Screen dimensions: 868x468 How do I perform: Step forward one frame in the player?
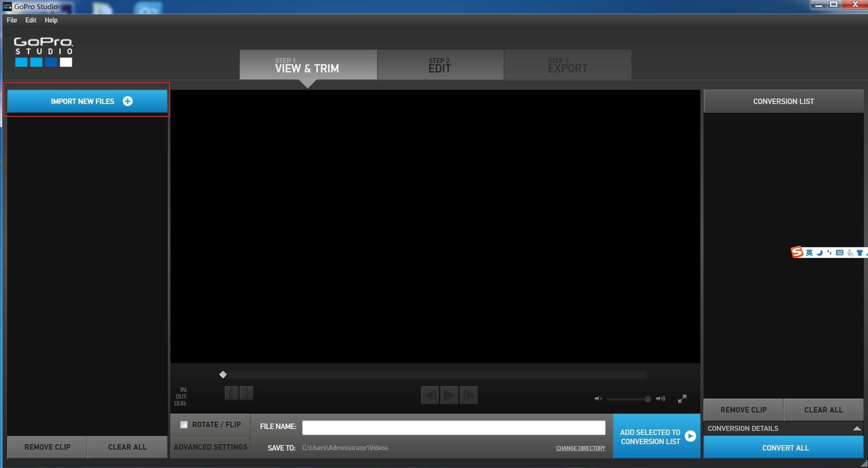pyautogui.click(x=469, y=395)
